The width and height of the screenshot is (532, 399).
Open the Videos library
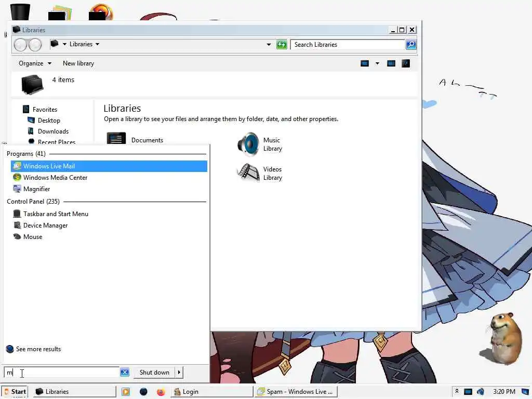pyautogui.click(x=260, y=173)
